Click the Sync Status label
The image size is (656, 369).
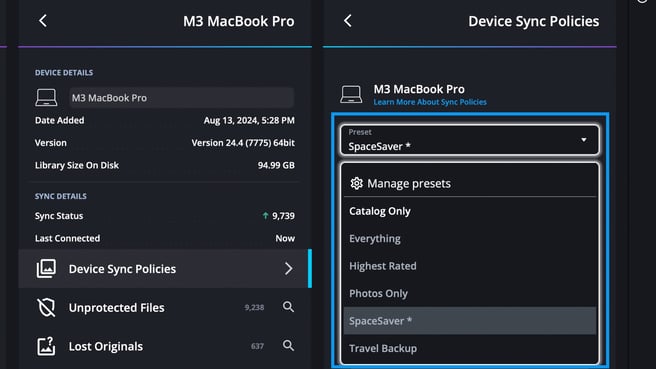coord(59,216)
